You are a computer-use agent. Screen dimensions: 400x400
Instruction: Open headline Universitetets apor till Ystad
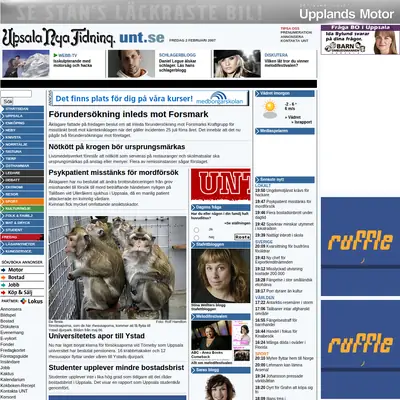[x=97, y=336]
